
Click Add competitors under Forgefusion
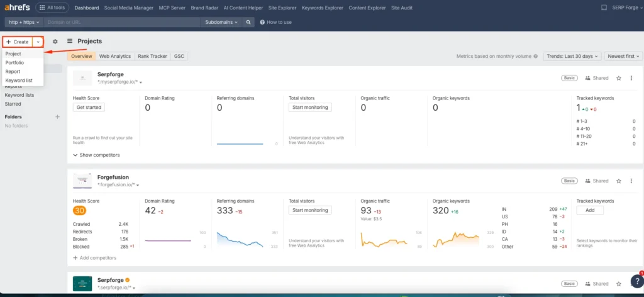coord(94,258)
